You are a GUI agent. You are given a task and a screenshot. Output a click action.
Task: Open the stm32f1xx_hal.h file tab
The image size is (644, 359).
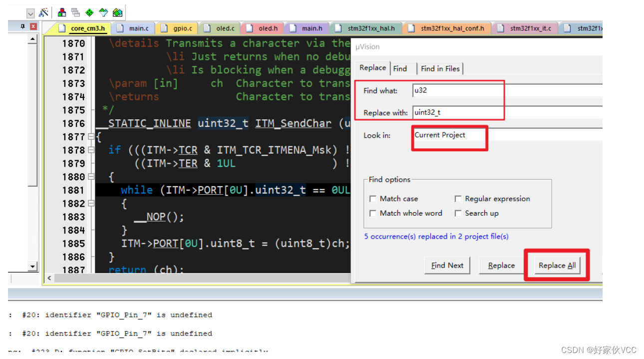(365, 28)
